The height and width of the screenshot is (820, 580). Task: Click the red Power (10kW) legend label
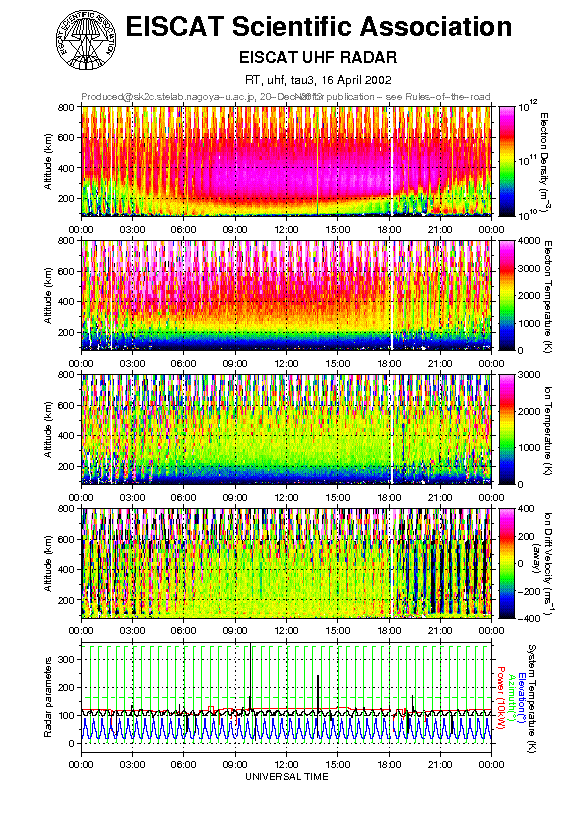pyautogui.click(x=499, y=698)
